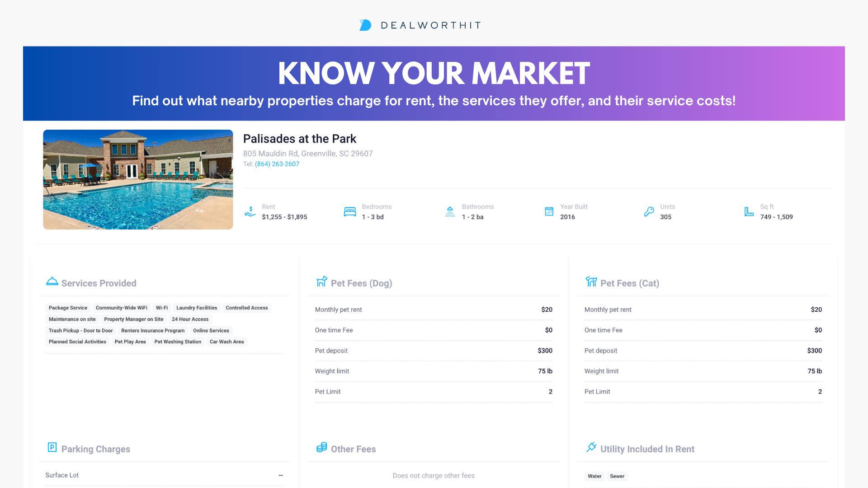Open the property pool photo thumbnail

click(x=138, y=179)
